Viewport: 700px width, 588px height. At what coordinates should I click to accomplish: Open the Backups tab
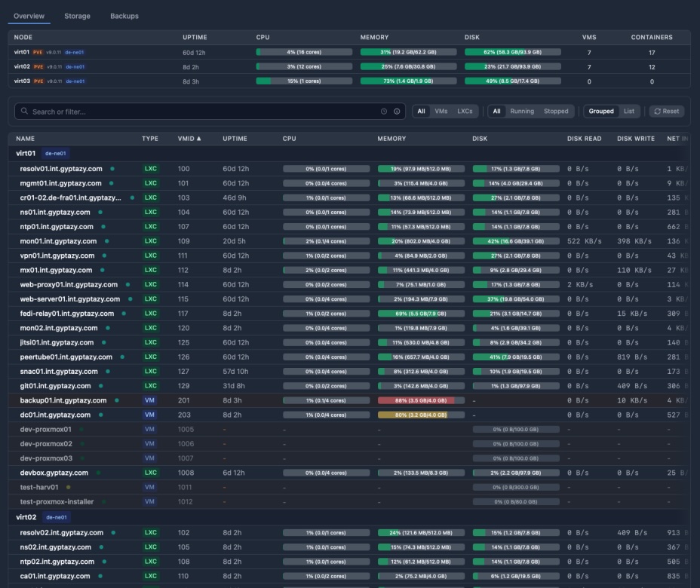point(124,15)
